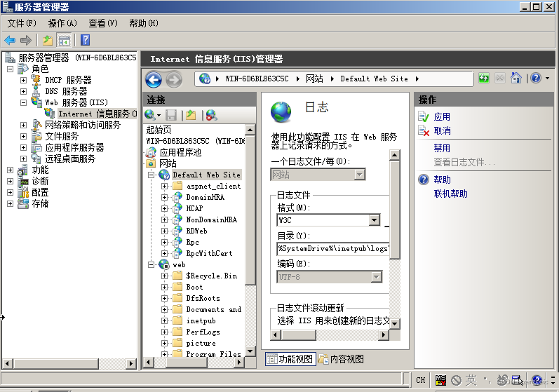
Task: Select the inetpub folder node
Action: 201,320
